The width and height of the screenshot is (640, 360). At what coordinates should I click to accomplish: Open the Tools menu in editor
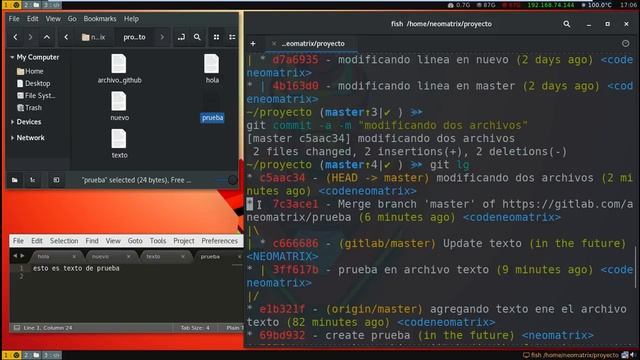point(158,241)
